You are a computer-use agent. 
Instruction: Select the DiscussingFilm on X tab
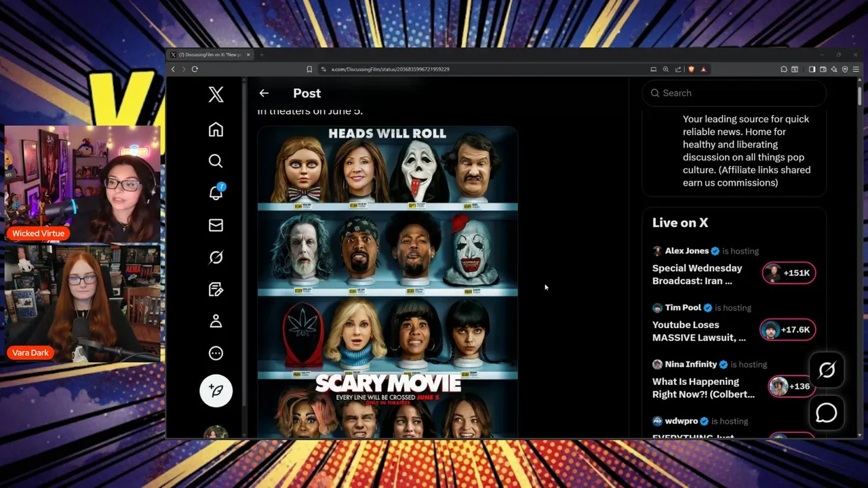210,55
